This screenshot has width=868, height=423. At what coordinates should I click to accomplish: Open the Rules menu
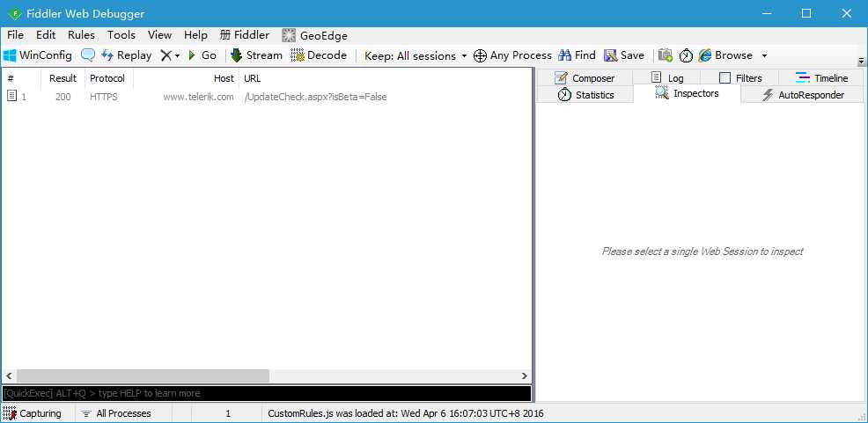81,35
